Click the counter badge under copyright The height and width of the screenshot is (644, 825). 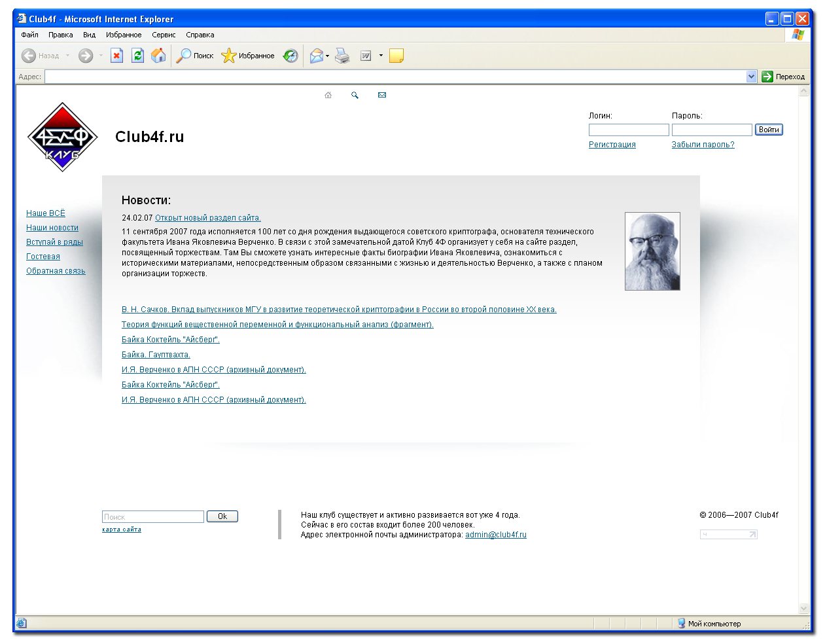[728, 535]
